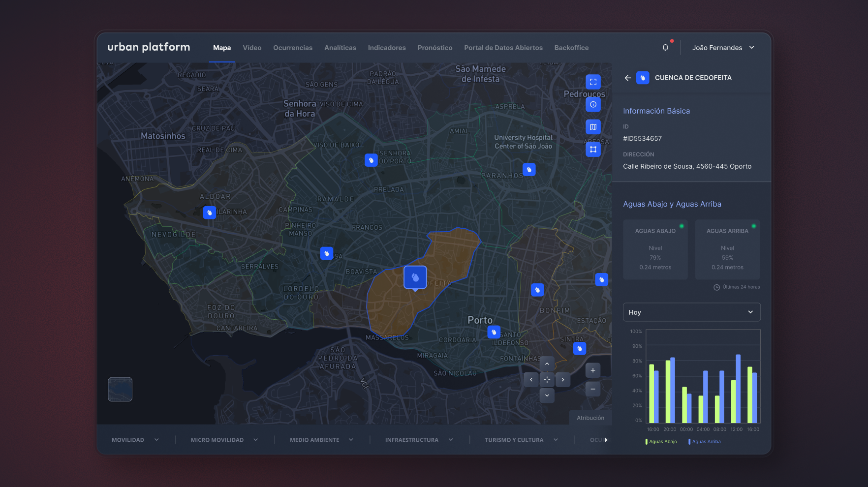Open the map info icon

593,104
